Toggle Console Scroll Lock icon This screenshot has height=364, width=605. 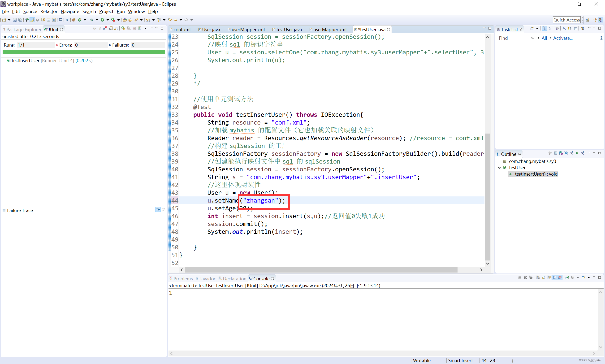544,278
